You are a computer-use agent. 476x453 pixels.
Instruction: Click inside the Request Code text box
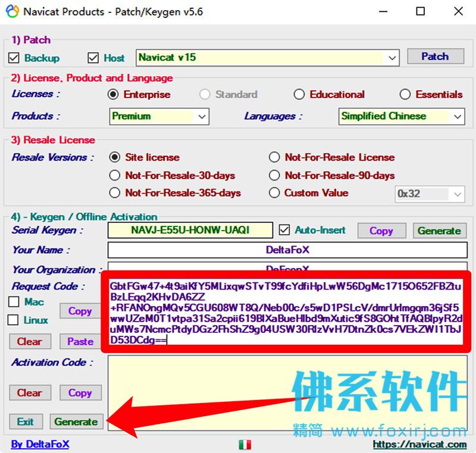286,312
